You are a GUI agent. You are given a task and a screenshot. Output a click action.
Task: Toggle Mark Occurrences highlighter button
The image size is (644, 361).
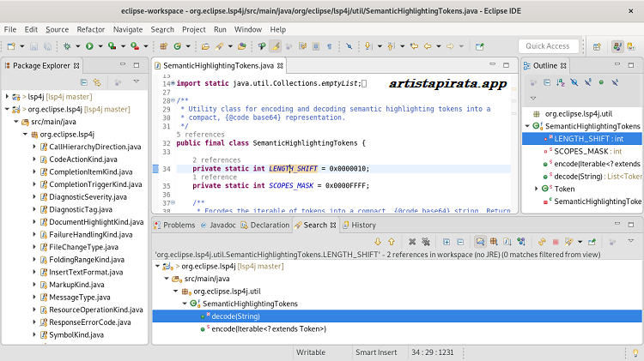(x=275, y=46)
